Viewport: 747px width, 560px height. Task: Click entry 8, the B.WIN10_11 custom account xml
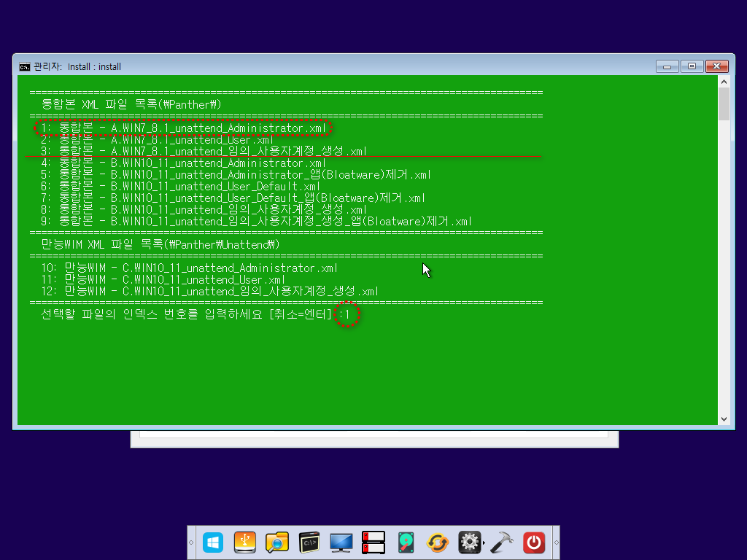click(204, 209)
